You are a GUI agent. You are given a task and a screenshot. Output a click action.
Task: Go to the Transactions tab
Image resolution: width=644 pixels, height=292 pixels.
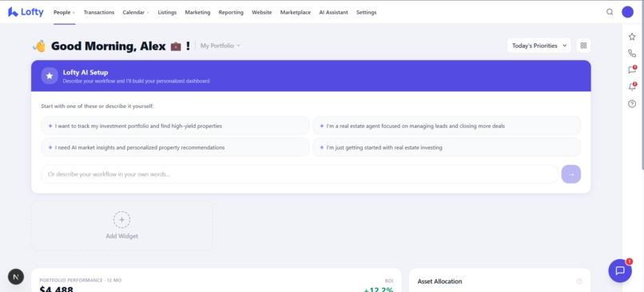99,12
